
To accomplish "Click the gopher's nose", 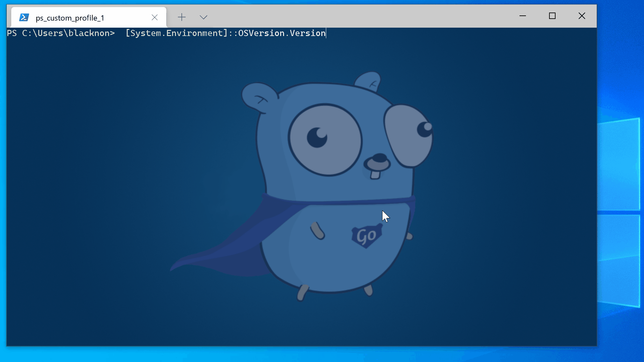I will (379, 158).
